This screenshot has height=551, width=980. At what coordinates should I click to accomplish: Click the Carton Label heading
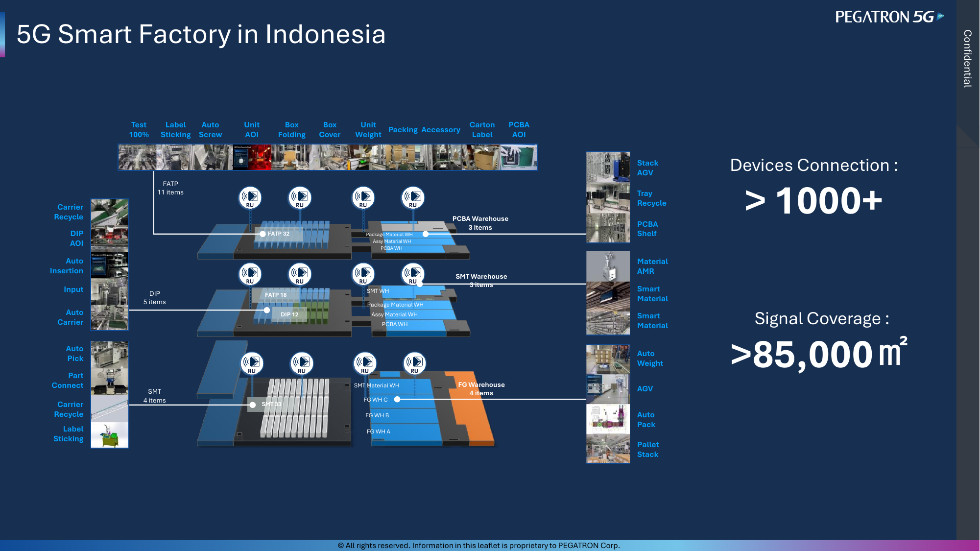tap(482, 130)
